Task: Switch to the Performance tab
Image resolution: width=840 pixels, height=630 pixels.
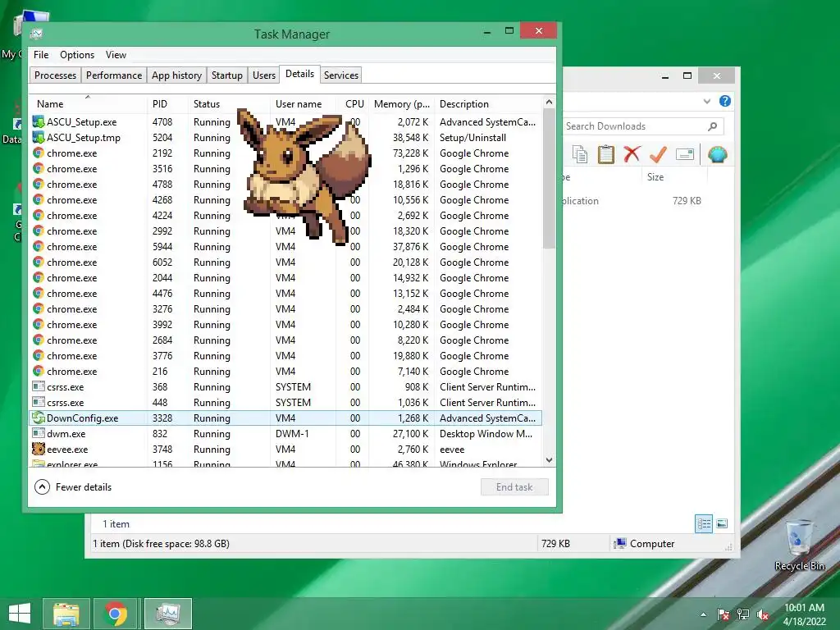Action: click(x=114, y=75)
